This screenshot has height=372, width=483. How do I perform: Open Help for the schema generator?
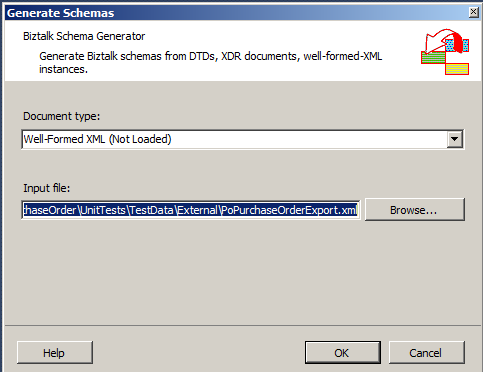click(x=55, y=352)
